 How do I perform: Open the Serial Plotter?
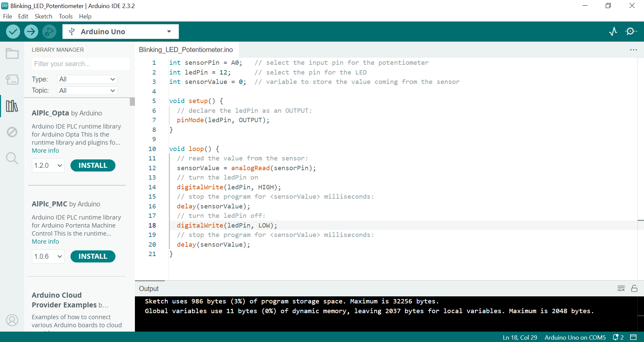point(613,32)
